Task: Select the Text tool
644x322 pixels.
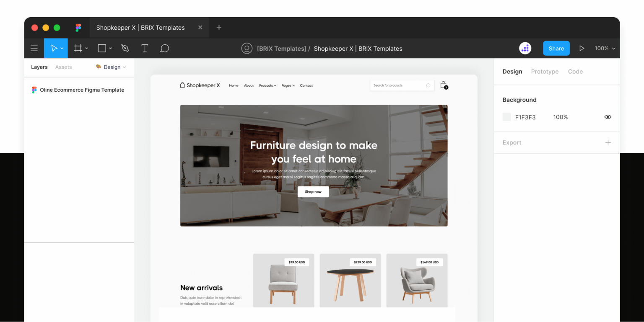Action: click(x=145, y=48)
